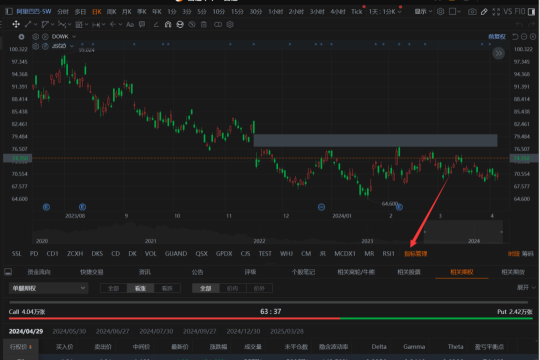Open the chart layout square dropdown
The image size is (540, 360).
[x=455, y=12]
